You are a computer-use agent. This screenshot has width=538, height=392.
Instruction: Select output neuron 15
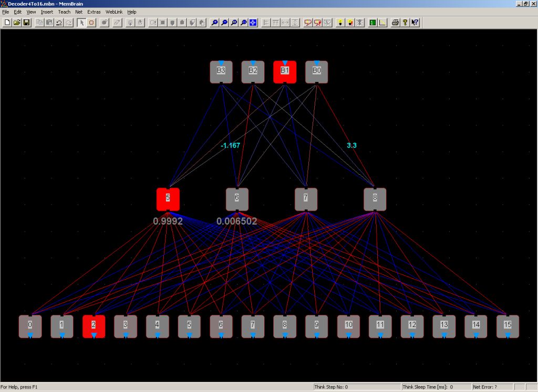[508, 326]
